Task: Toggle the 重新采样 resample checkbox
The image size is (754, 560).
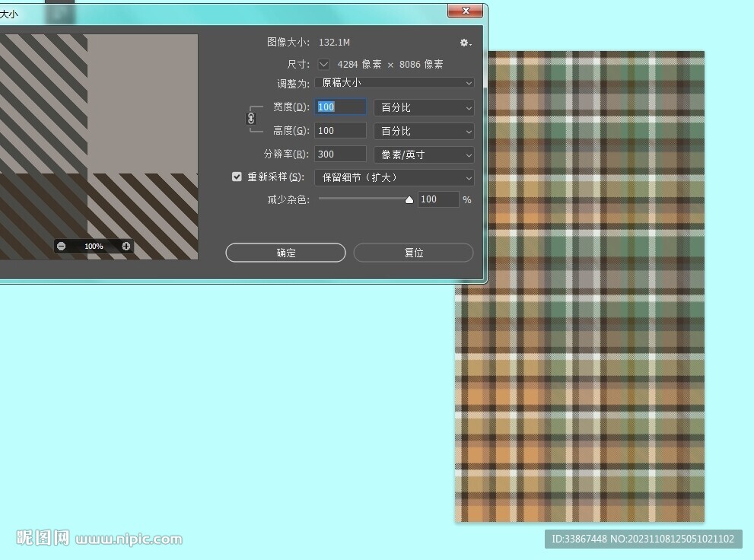Action: (x=237, y=177)
